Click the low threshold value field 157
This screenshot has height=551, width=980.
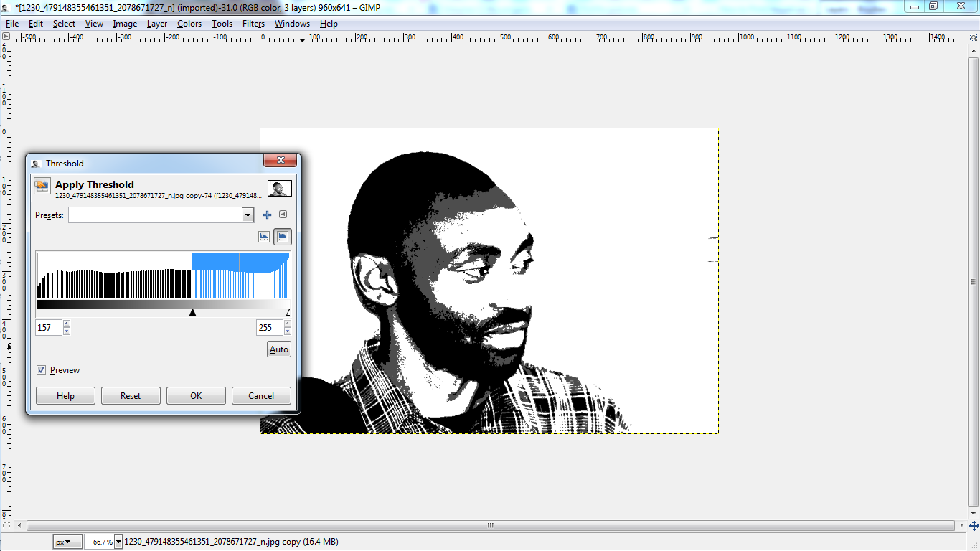click(49, 327)
